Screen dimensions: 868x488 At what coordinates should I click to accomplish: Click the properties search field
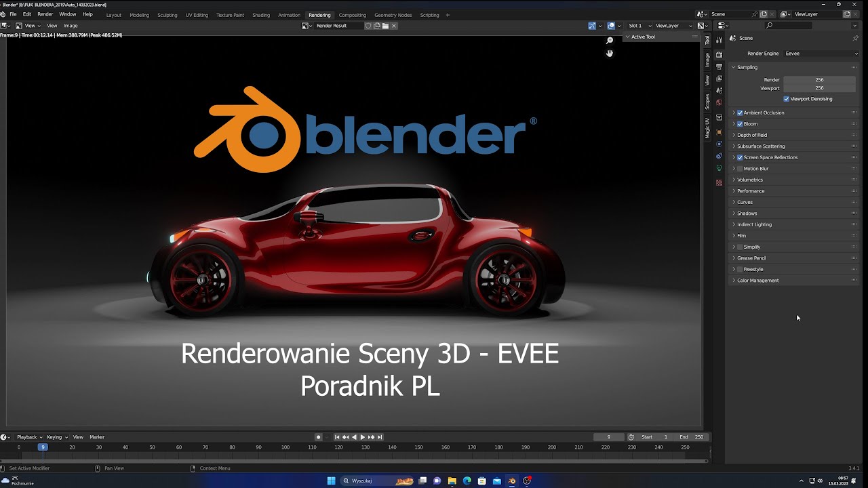tap(787, 26)
